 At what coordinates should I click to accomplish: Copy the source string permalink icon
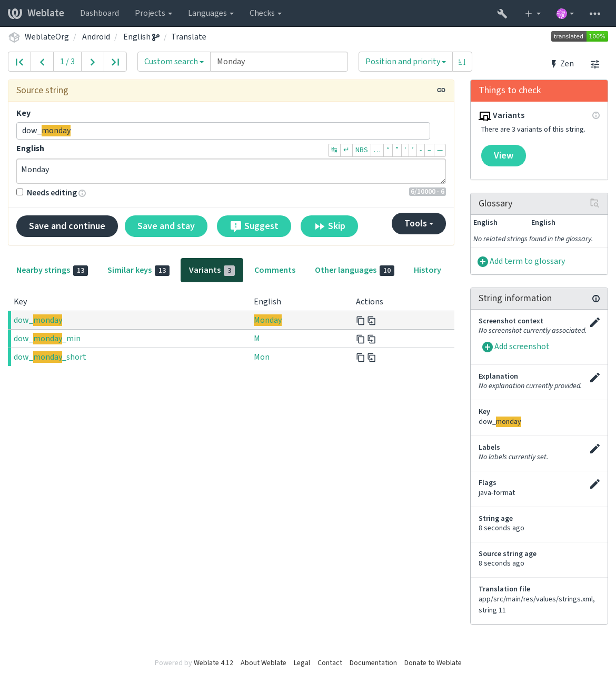pyautogui.click(x=441, y=91)
